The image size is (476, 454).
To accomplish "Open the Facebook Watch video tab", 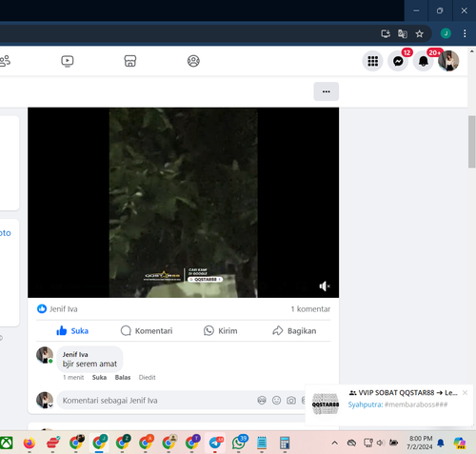I will 68,61.
